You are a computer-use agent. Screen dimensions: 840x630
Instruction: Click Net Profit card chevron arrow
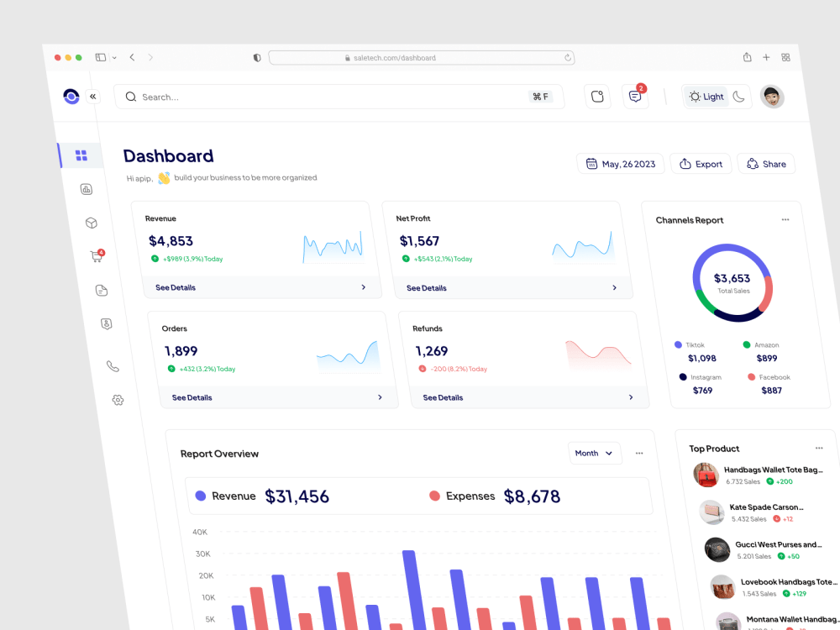[x=615, y=287]
